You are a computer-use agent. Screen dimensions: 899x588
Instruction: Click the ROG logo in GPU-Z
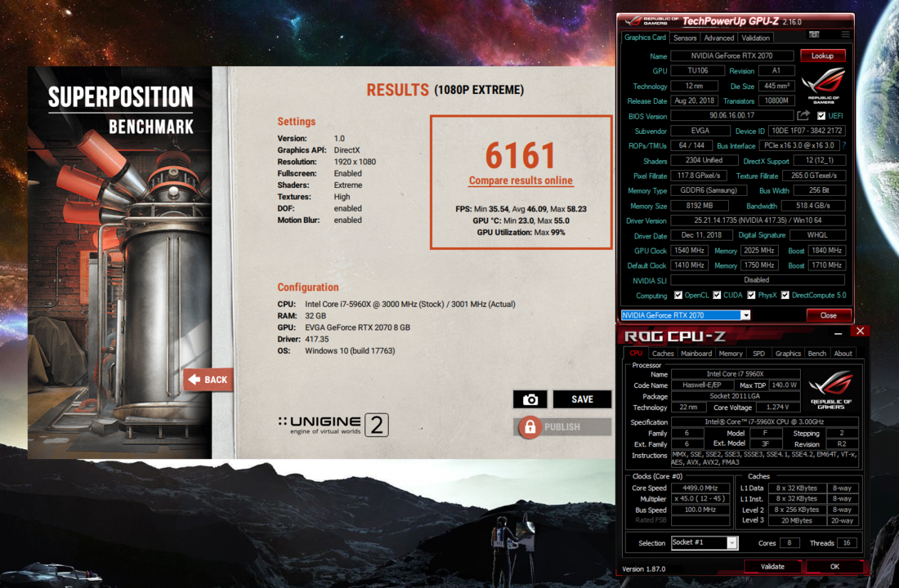click(823, 85)
